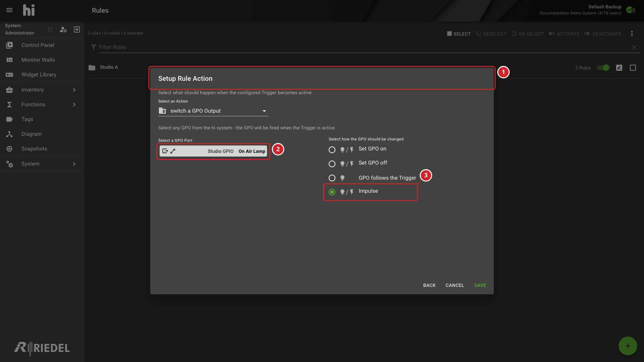Expand the Functions menu chevron

[74, 105]
